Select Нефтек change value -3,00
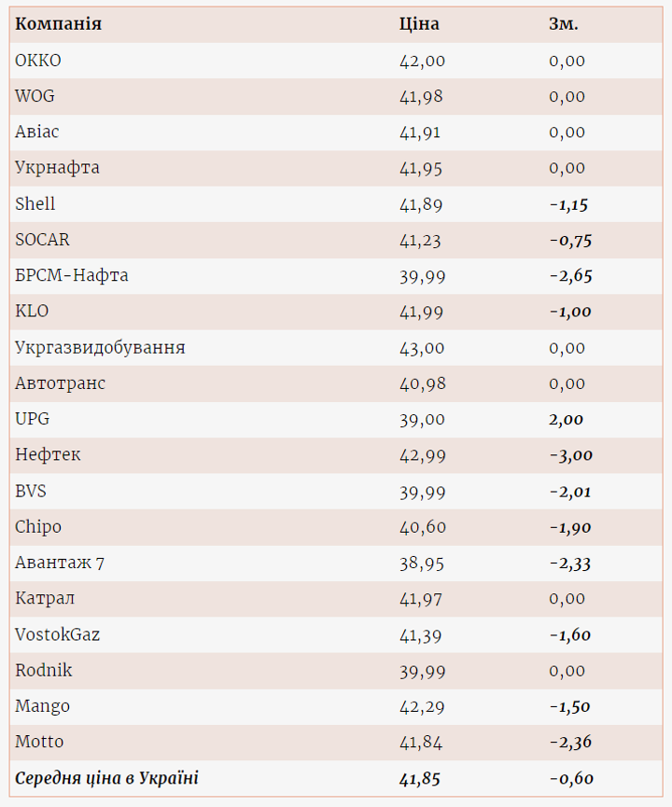The width and height of the screenshot is (672, 807). click(x=570, y=455)
